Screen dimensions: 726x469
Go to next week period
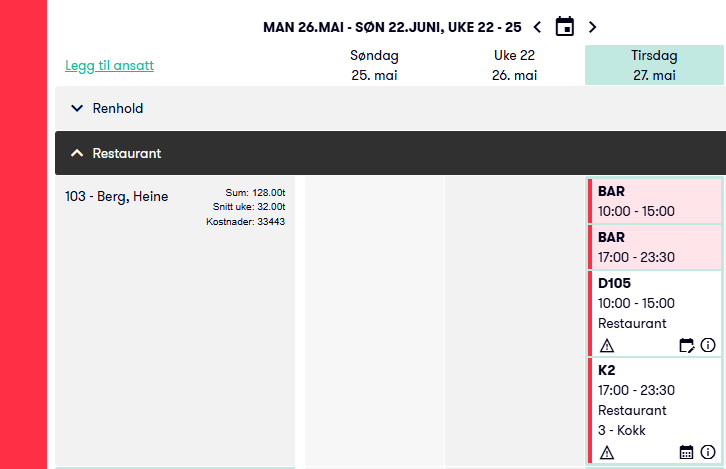tap(592, 27)
